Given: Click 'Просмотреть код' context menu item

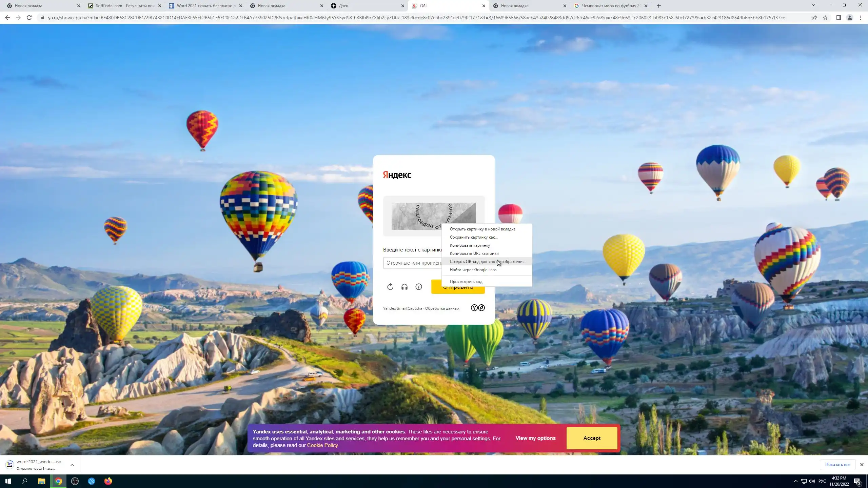Looking at the screenshot, I should (x=466, y=282).
